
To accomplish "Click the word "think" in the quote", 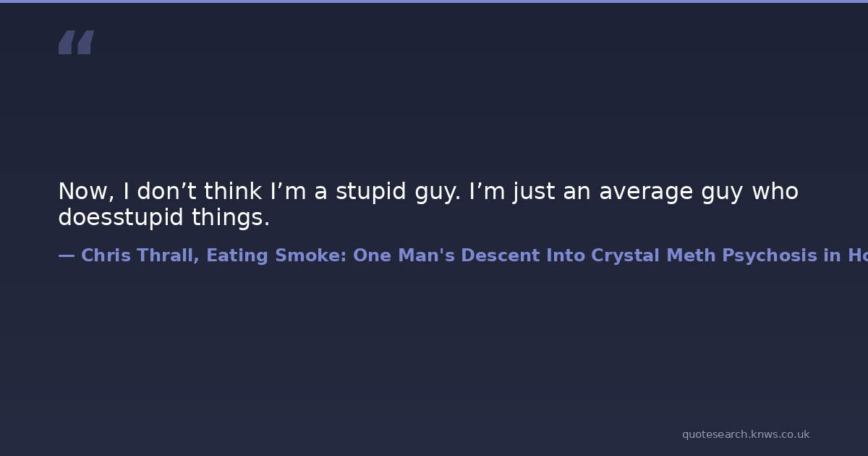I will (233, 192).
